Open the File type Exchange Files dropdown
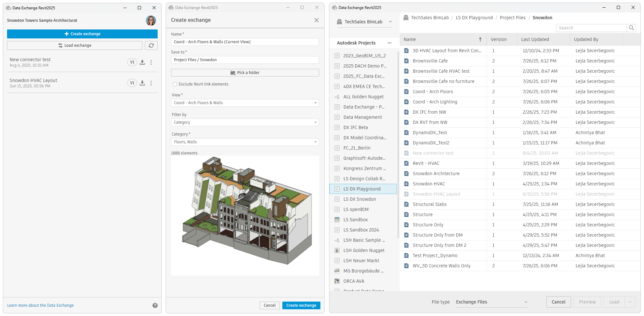Screen dimensions: 644x316 click(491, 302)
